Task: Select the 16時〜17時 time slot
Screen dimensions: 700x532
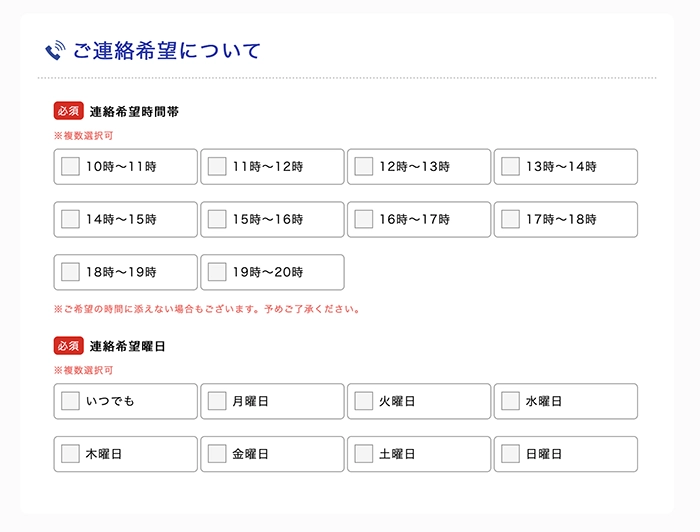Action: [x=363, y=219]
